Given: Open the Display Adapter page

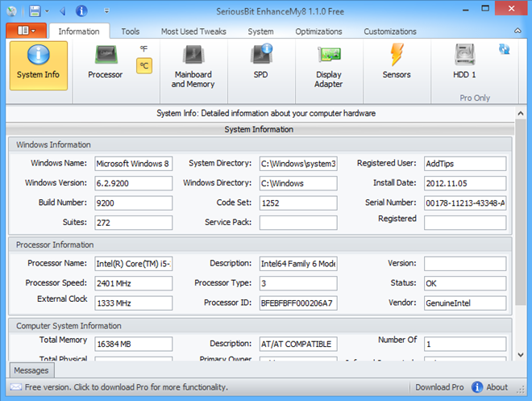Looking at the screenshot, I should click(328, 66).
